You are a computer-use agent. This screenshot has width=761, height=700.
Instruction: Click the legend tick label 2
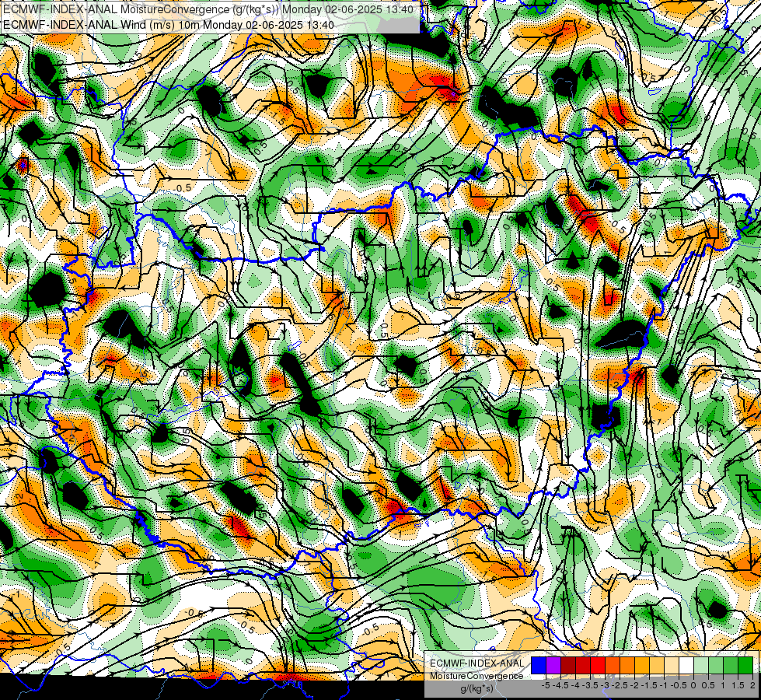tap(752, 685)
